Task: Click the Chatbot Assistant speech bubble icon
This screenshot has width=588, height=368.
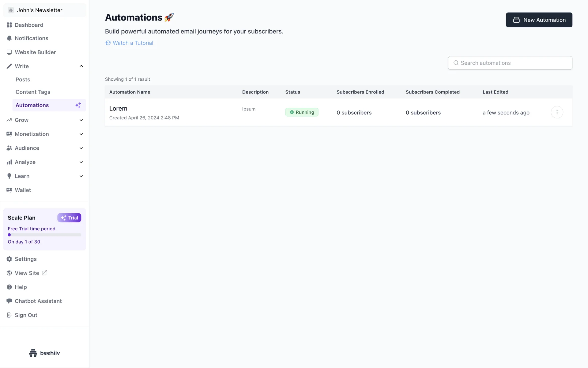Action: pyautogui.click(x=9, y=301)
